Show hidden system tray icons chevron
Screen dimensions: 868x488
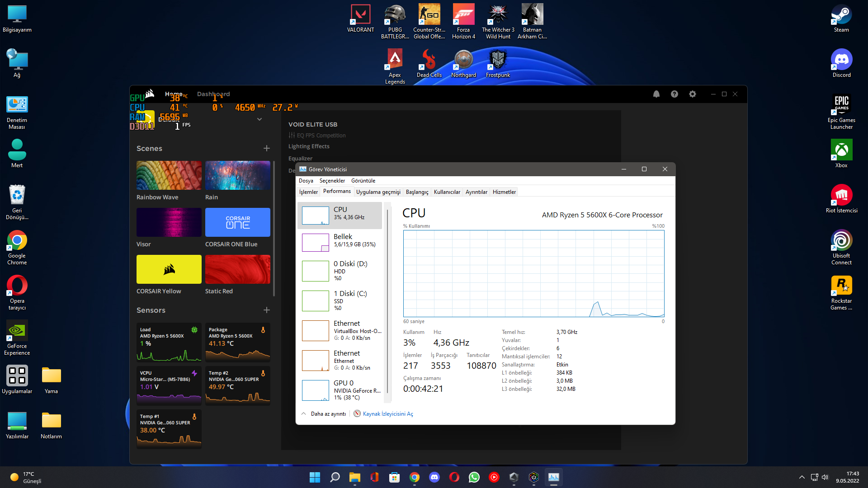point(802,477)
